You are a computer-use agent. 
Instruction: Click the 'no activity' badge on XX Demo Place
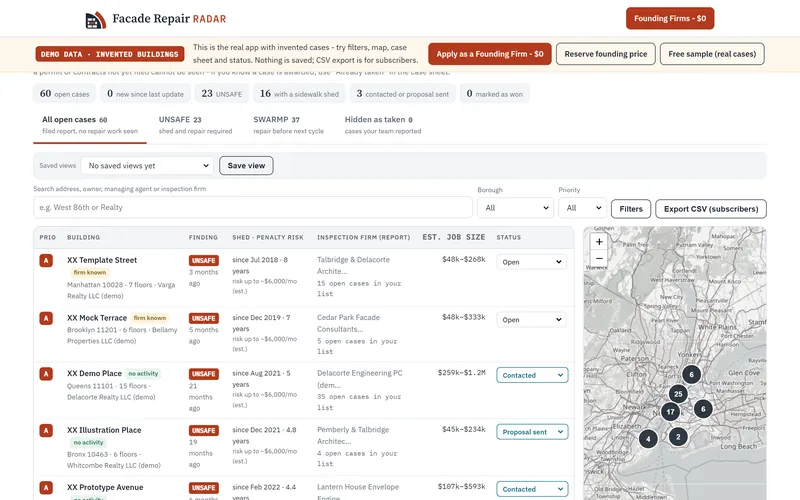click(143, 373)
